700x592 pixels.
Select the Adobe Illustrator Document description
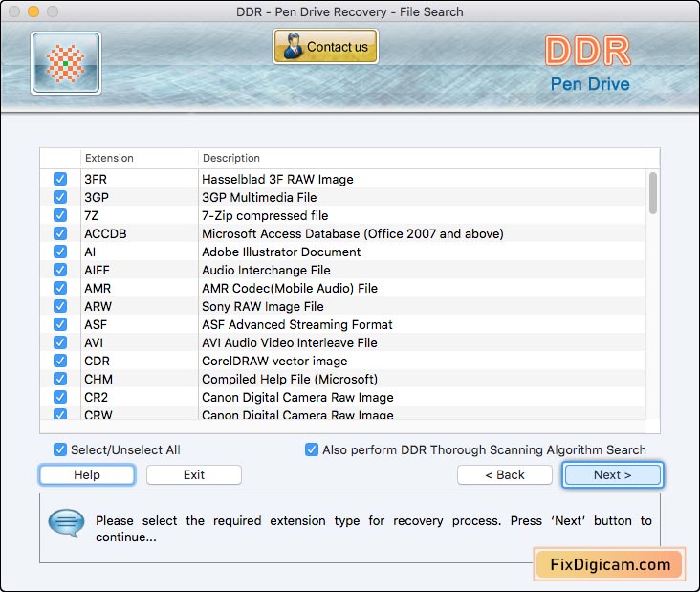[x=281, y=252]
